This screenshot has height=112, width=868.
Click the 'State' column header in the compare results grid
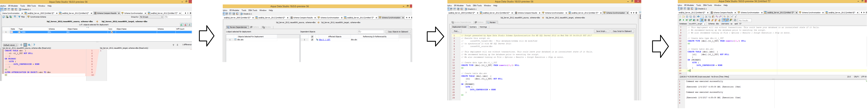tap(13, 29)
